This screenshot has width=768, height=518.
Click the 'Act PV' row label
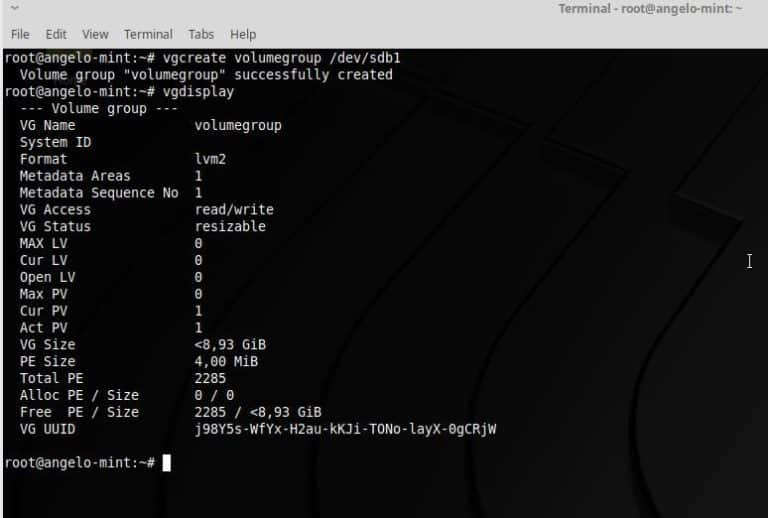click(x=44, y=328)
